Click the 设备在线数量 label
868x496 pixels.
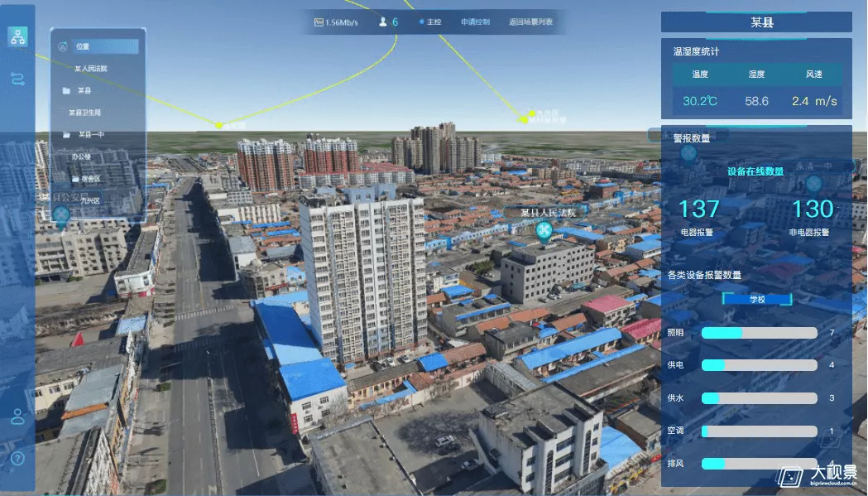click(755, 171)
